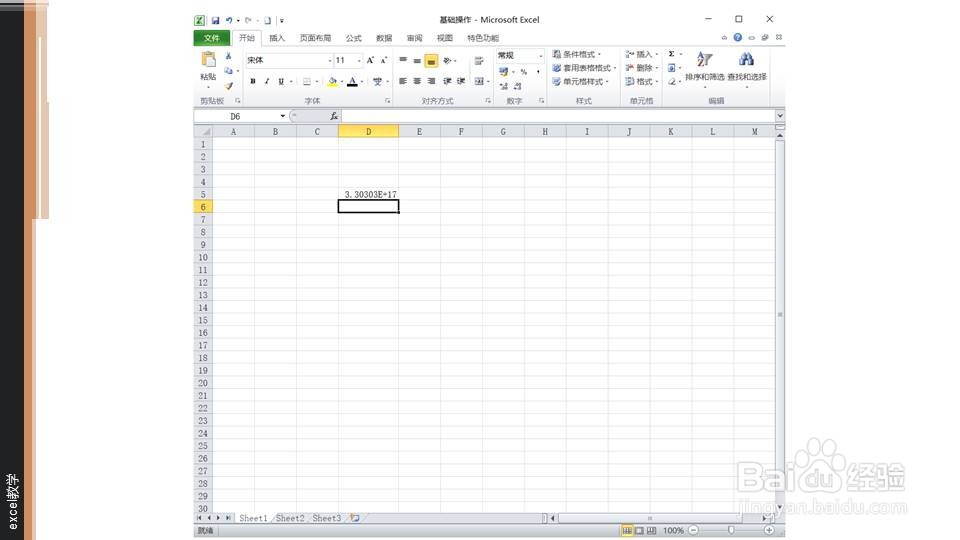
Task: Toggle Center horizontal alignment
Action: tap(417, 81)
